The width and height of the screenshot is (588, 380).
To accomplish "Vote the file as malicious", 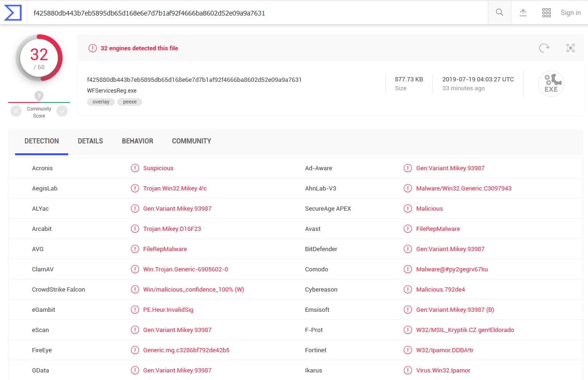I will click(16, 111).
